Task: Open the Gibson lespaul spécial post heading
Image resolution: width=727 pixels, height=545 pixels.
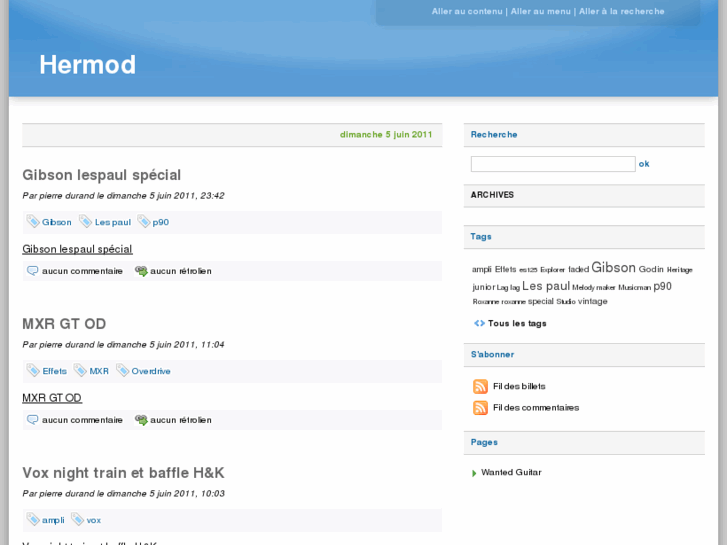Action: pyautogui.click(x=102, y=175)
